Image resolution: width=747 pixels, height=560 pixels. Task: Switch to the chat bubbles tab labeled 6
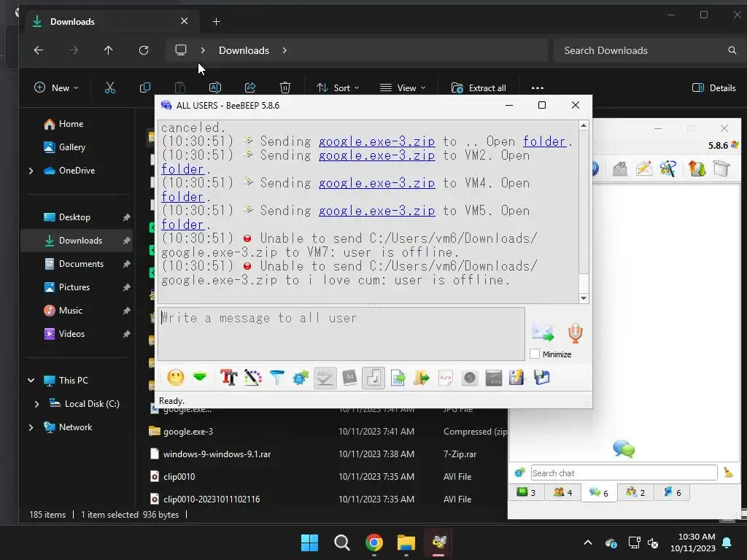598,492
